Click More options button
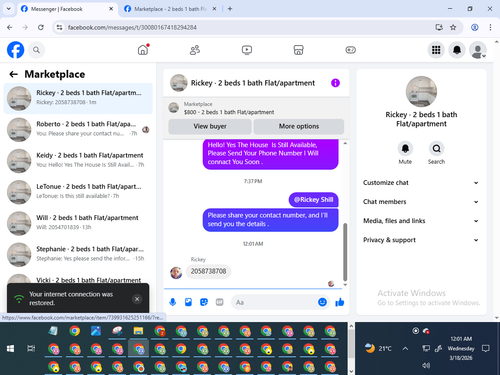 pos(299,126)
